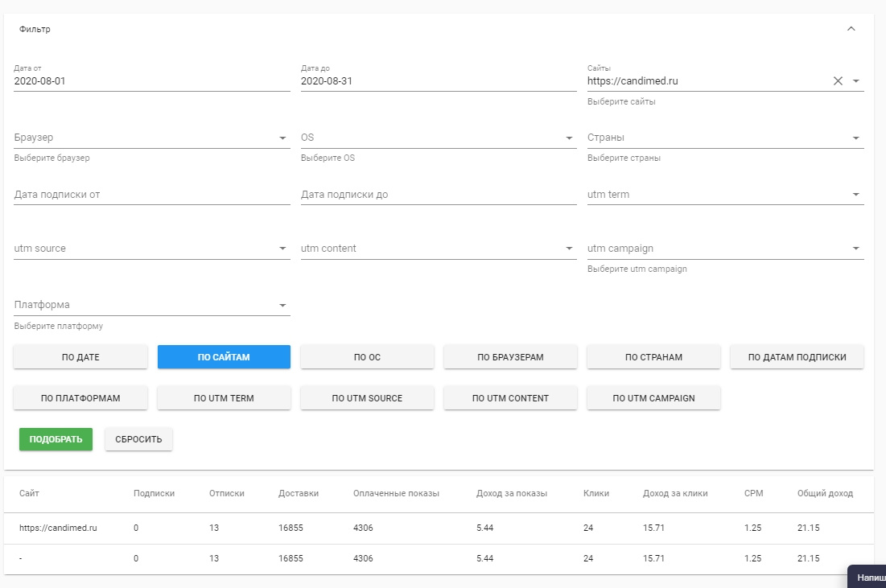Expand the utm term dropdown
The image size is (886, 588).
[855, 195]
